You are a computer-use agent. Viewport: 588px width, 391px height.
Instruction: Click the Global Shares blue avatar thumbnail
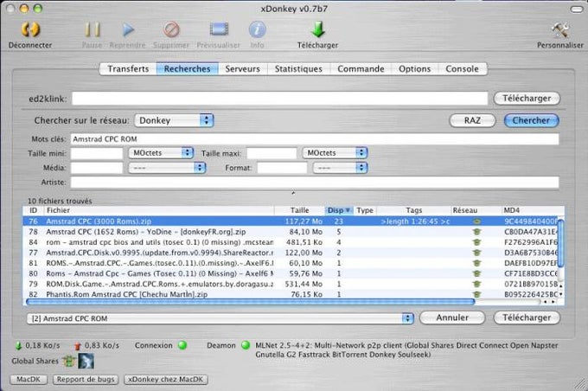[x=86, y=362]
